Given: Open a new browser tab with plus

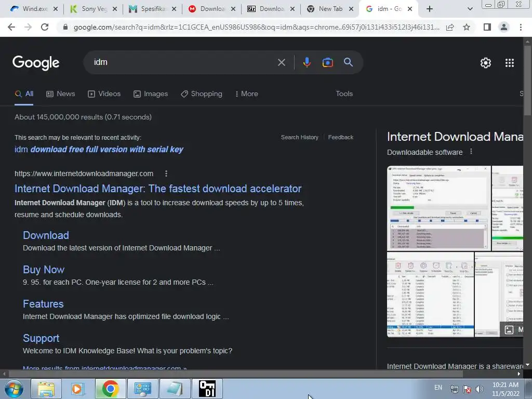Looking at the screenshot, I should (x=430, y=9).
